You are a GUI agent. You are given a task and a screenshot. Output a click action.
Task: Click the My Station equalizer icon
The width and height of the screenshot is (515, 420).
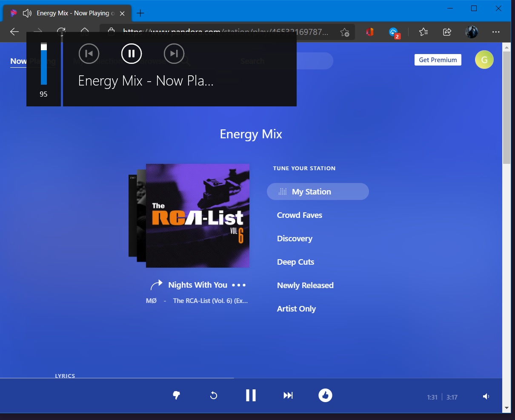(x=282, y=191)
